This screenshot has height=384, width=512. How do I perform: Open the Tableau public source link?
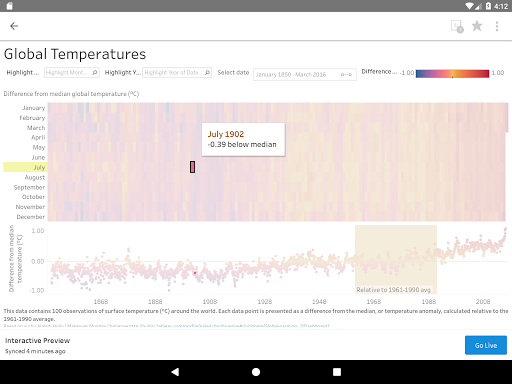229,326
